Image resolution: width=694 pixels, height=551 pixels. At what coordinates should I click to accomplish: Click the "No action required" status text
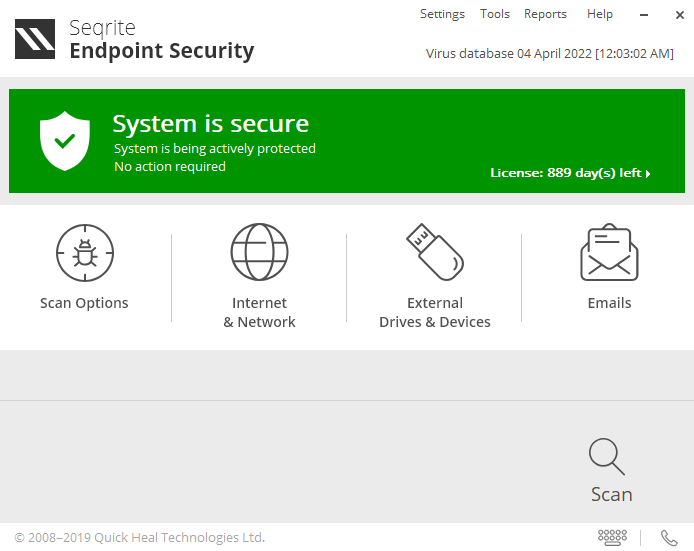coord(170,166)
